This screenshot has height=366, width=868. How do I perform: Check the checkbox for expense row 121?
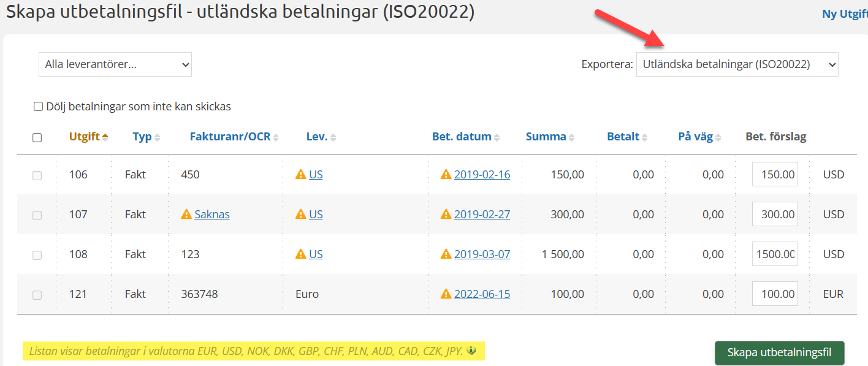[x=37, y=295]
